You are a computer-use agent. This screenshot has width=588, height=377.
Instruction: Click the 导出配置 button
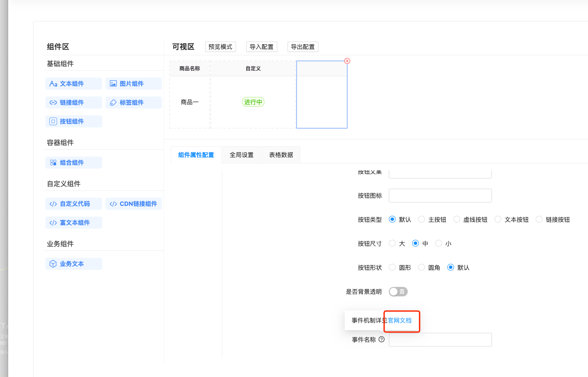coord(303,47)
